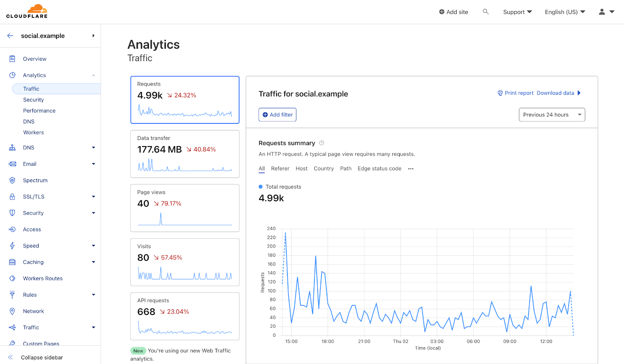
Task: Click the Workers Routes icon
Action: [x=12, y=279]
